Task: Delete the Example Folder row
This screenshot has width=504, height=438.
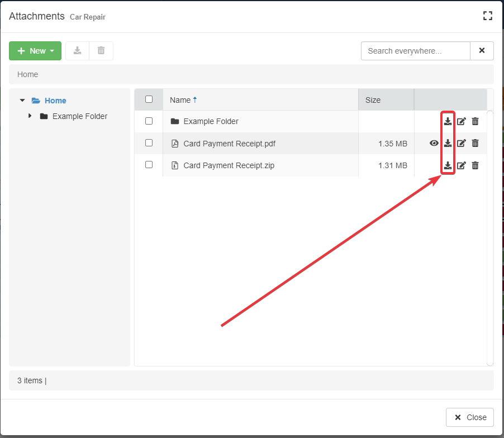Action: [475, 121]
